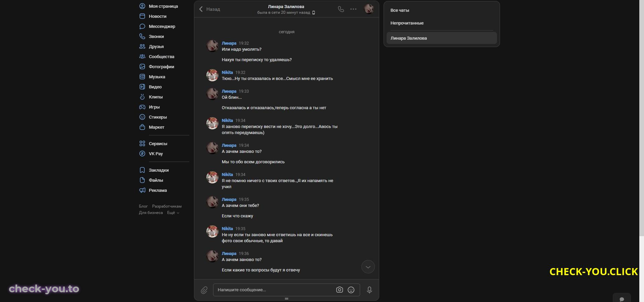Open Файлы files icon
Viewport: 644px width, 302px height.
142,180
